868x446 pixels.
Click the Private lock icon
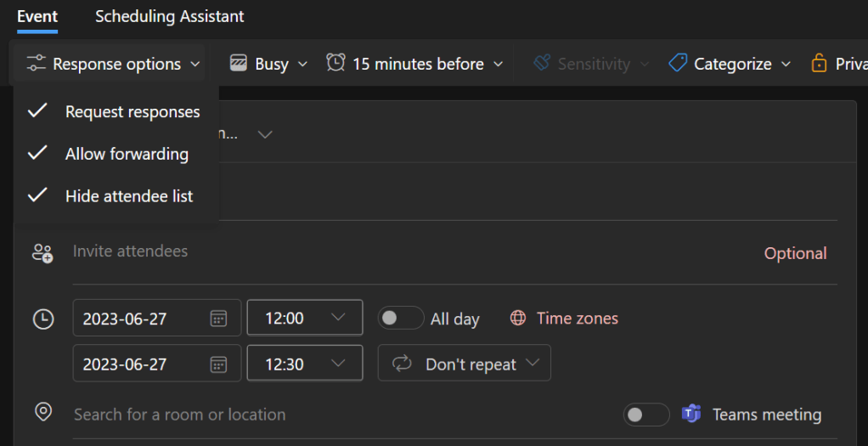[819, 64]
